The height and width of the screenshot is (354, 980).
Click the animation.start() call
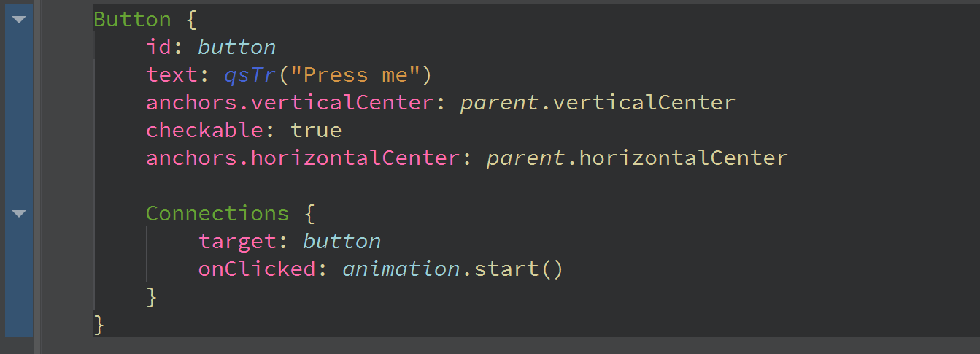(x=452, y=269)
